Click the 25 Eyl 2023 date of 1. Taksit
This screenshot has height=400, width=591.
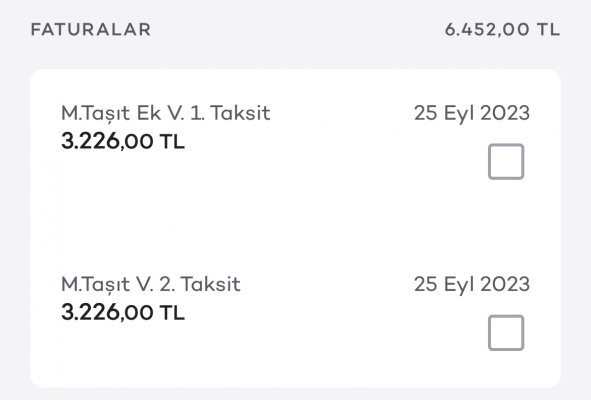point(472,113)
